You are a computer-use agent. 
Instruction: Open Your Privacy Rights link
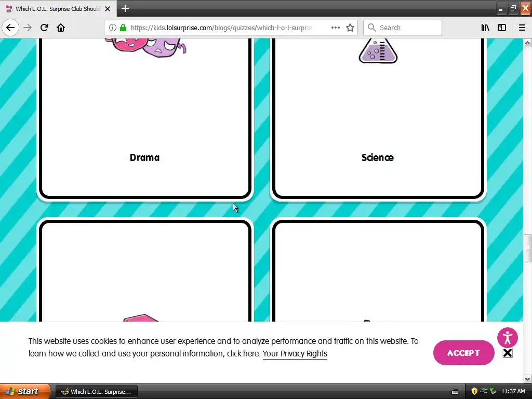[295, 353]
